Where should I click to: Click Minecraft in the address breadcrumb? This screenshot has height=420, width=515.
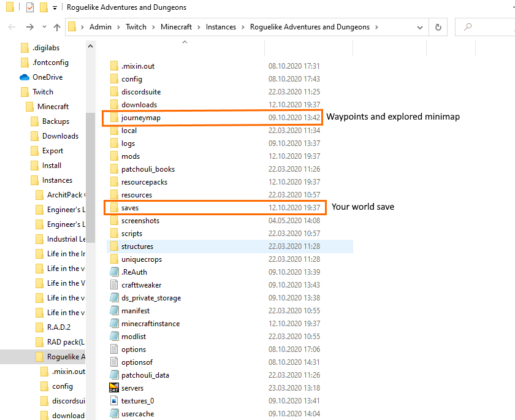[176, 27]
